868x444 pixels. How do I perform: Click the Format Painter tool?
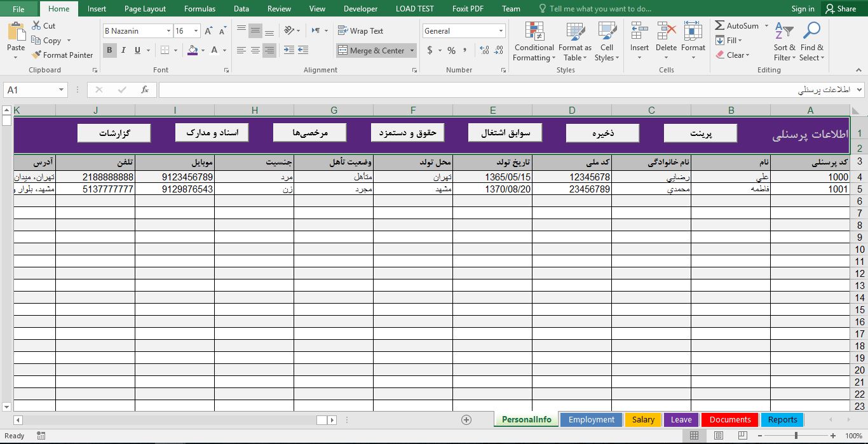[x=62, y=55]
